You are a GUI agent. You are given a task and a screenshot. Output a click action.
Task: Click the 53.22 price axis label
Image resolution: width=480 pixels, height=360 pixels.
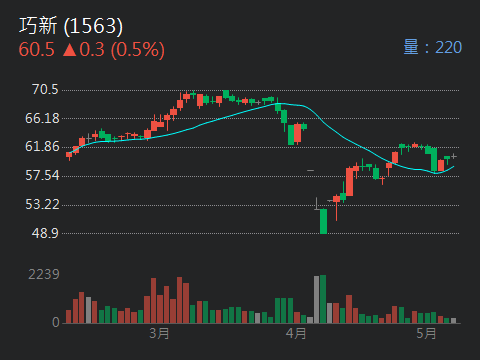click(x=42, y=204)
